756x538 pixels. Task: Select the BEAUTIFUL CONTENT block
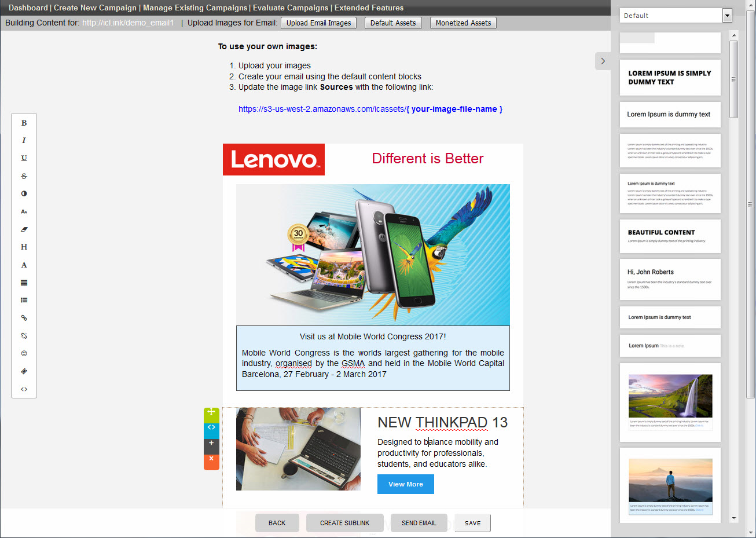click(x=670, y=236)
